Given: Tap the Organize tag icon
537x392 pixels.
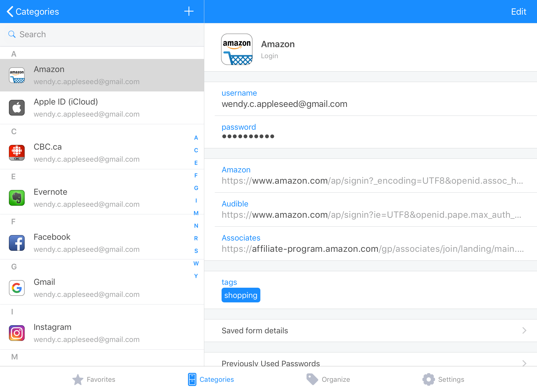Looking at the screenshot, I should pos(312,379).
